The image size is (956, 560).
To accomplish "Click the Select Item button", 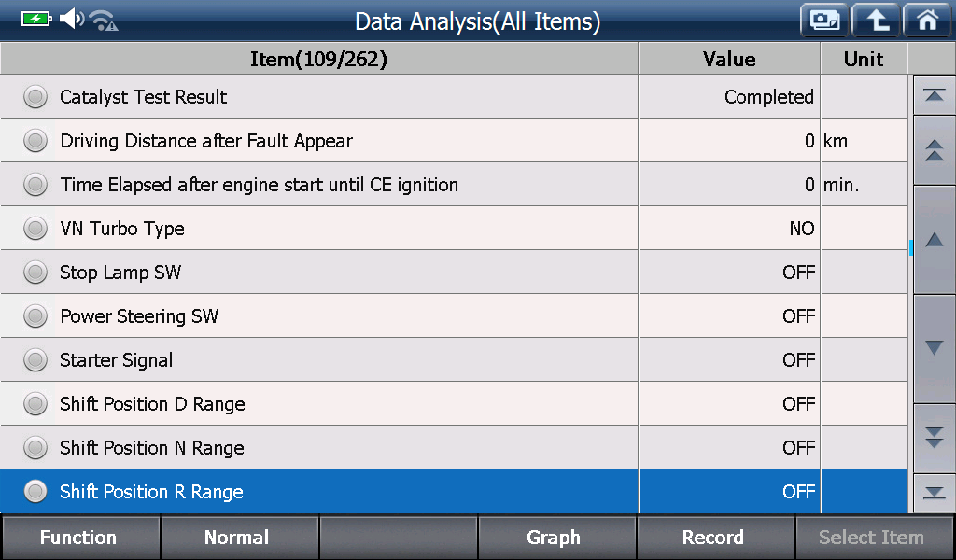I will point(871,538).
